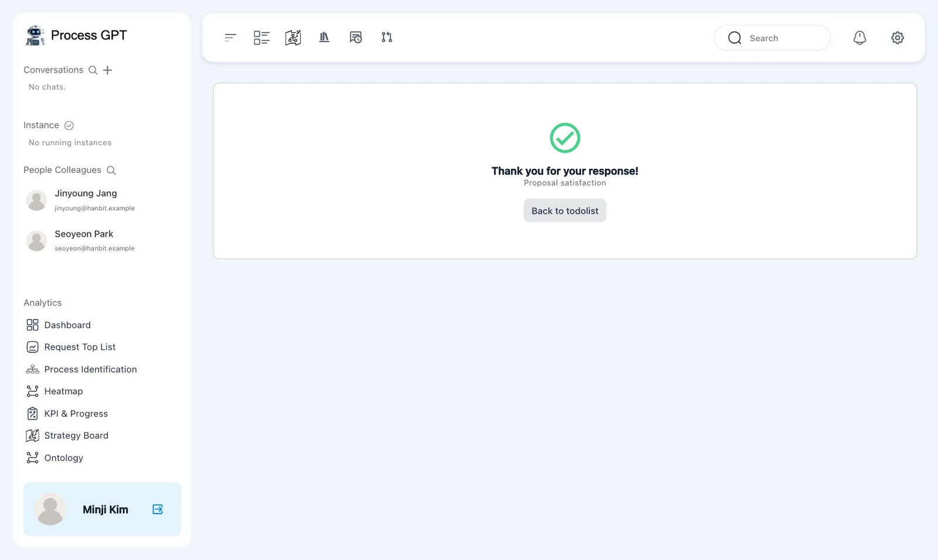Open the library books icon in the toolbar

coord(324,37)
